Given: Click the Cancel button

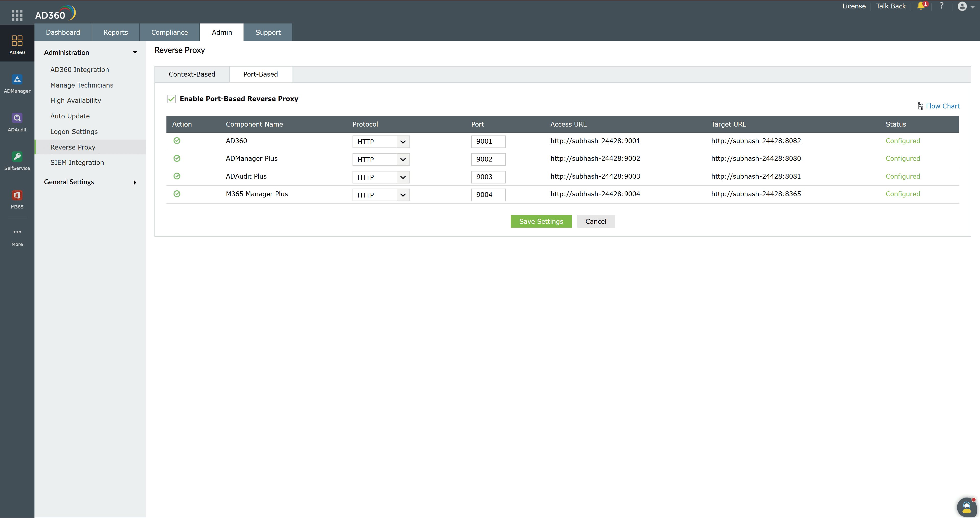Looking at the screenshot, I should 596,221.
